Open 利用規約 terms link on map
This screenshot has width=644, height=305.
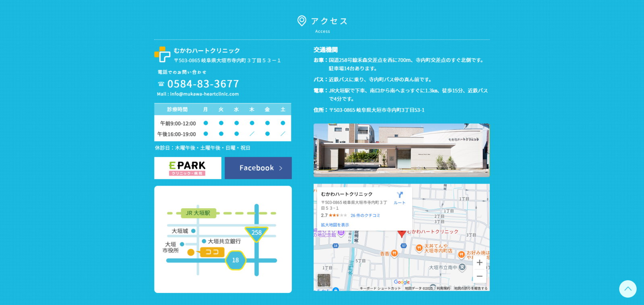point(443,288)
